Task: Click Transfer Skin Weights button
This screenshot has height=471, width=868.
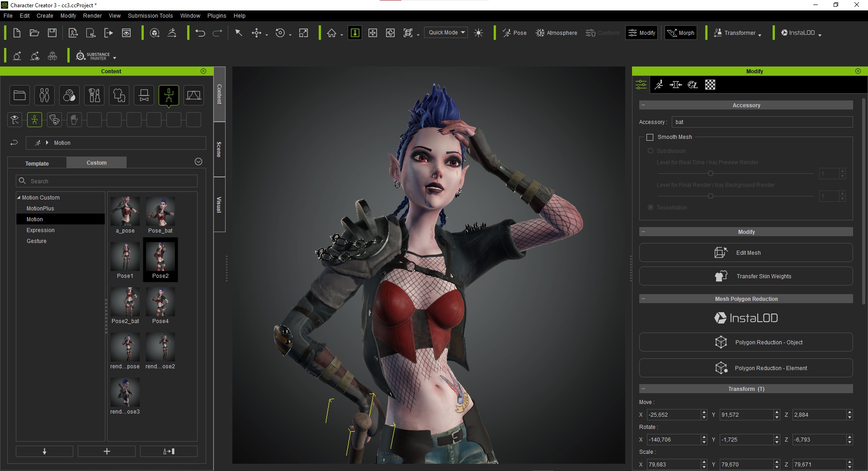Action: pos(746,276)
